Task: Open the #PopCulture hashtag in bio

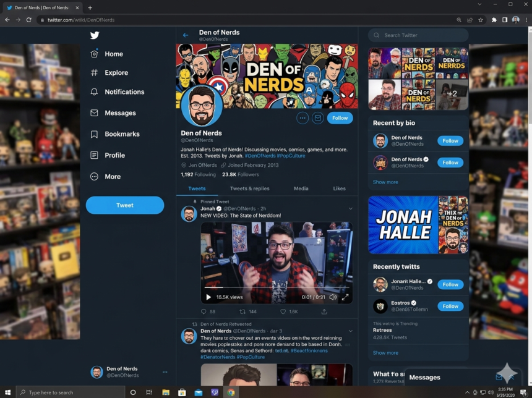Action: click(x=291, y=156)
